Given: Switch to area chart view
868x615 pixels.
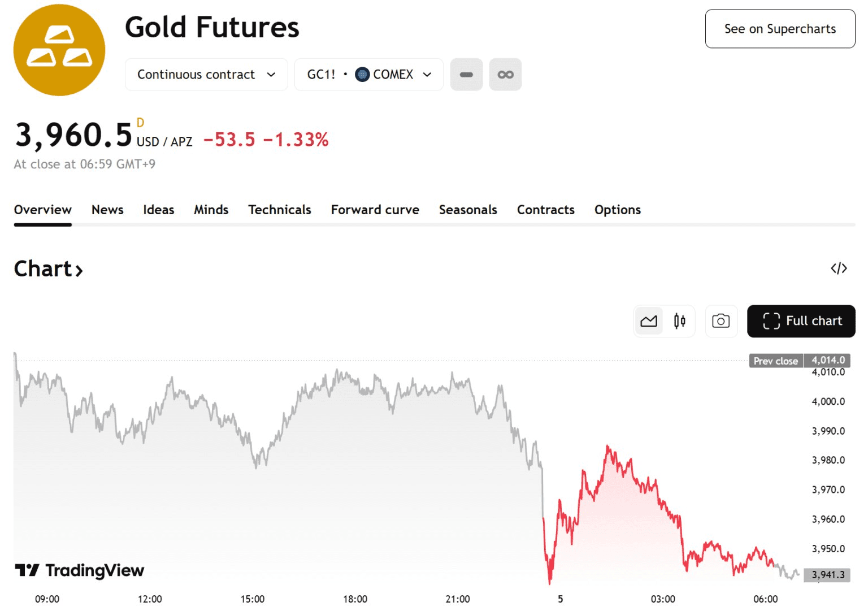Looking at the screenshot, I should pos(648,321).
